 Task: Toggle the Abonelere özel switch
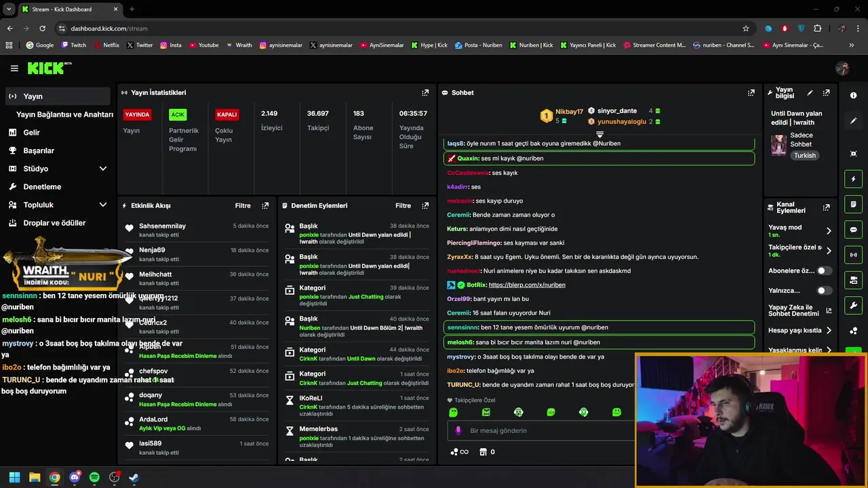point(824,270)
